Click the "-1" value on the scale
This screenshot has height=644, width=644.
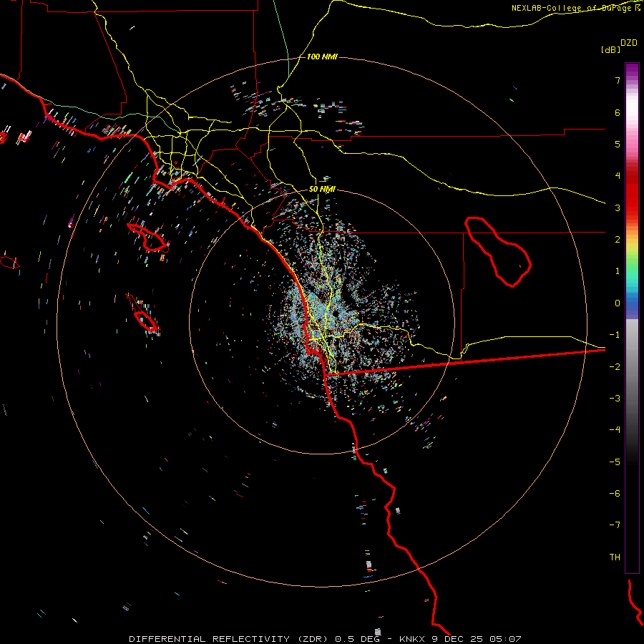point(615,335)
